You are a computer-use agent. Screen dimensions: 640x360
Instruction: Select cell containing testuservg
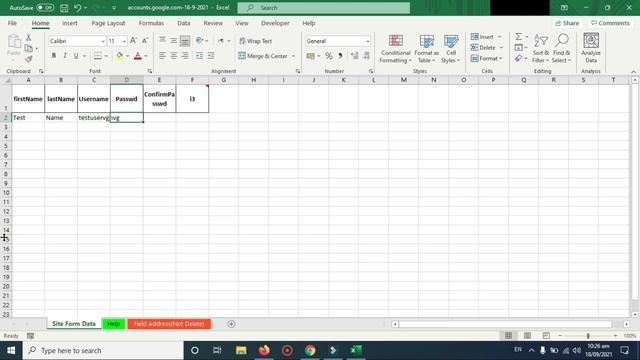coord(93,118)
